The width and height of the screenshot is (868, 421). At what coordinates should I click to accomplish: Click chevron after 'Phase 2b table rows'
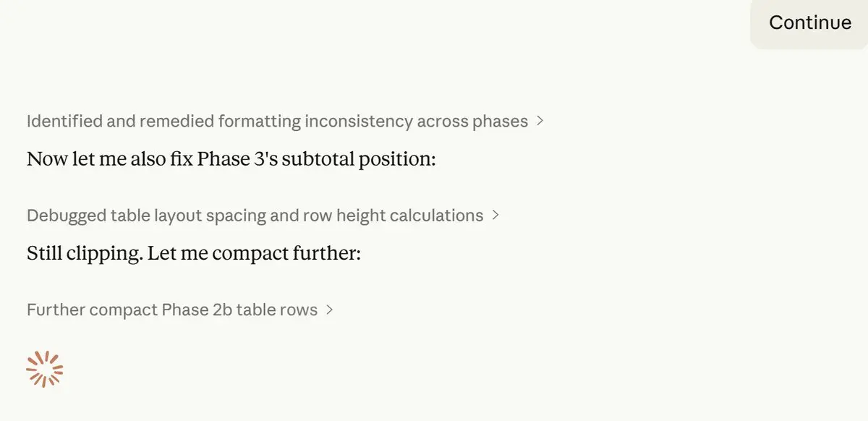pos(330,310)
